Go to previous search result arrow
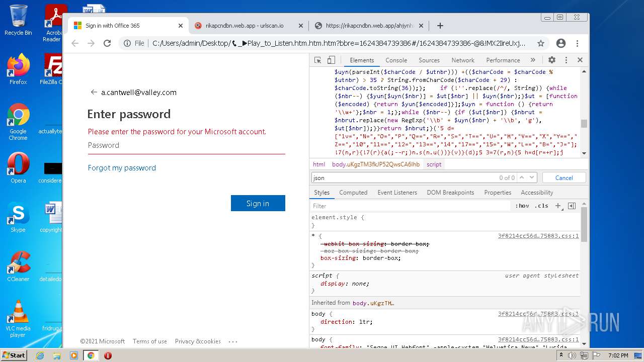 pyautogui.click(x=522, y=177)
